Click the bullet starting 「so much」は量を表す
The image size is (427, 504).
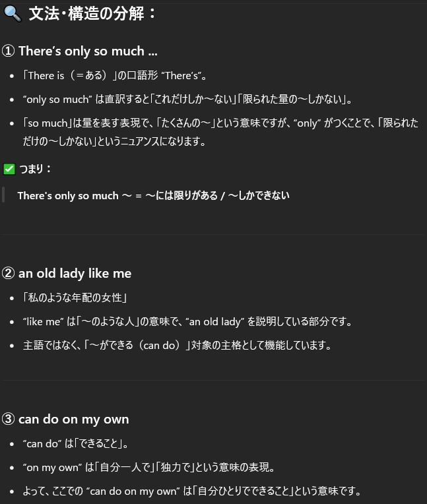(220, 132)
